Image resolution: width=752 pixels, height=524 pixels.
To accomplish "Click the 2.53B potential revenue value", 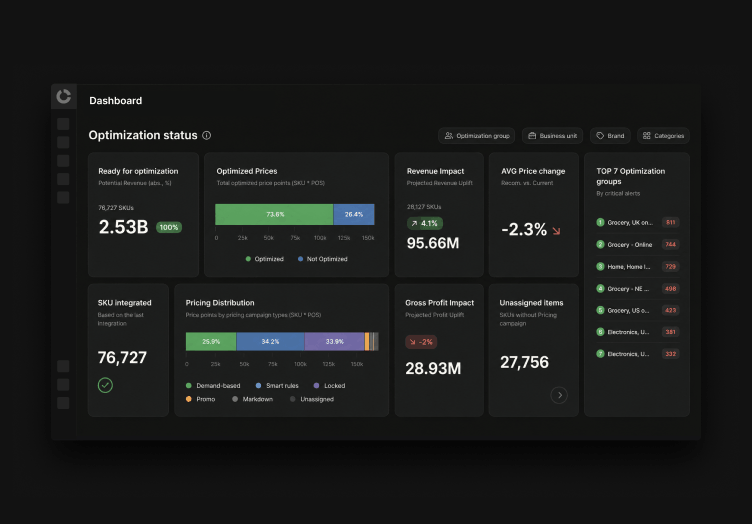I will (x=123, y=227).
